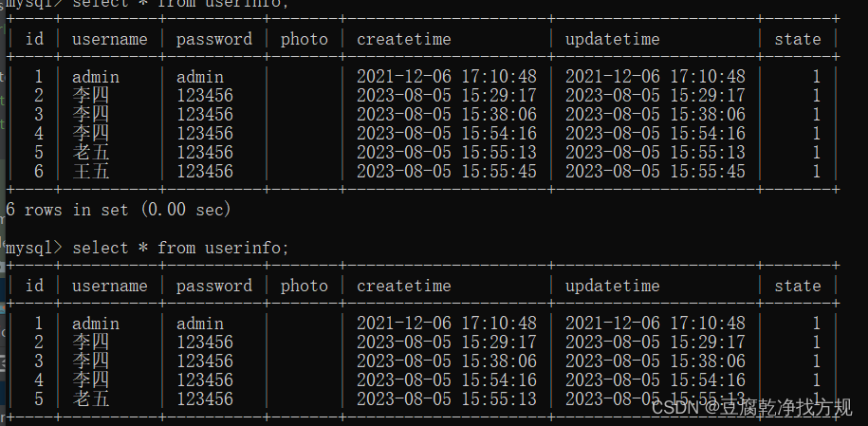Screen dimensions: 868x426
Task: Click the updatetime header in second table
Action: 612,286
